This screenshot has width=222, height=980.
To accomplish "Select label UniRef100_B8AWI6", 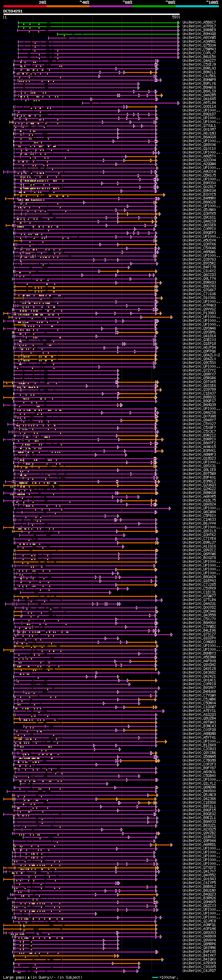I will pyautogui.click(x=199, y=87).
